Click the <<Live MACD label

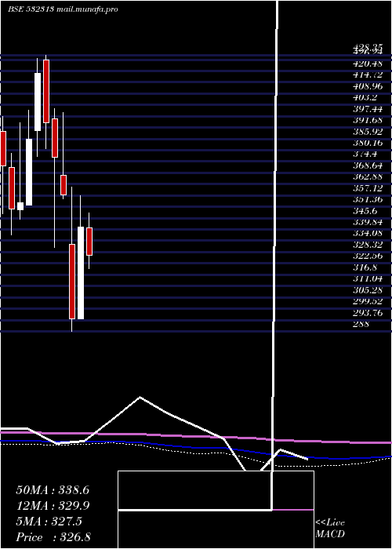click(x=330, y=529)
